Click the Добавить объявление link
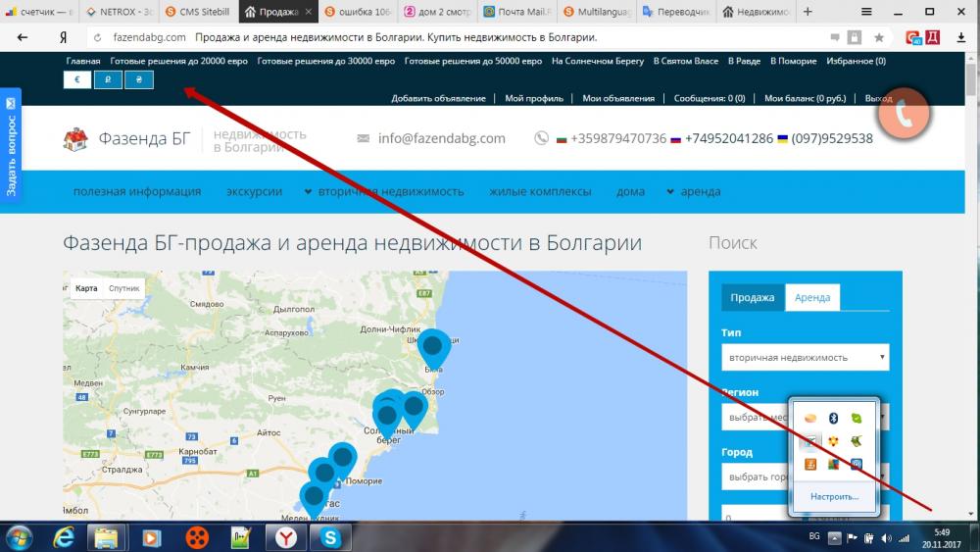 click(438, 98)
